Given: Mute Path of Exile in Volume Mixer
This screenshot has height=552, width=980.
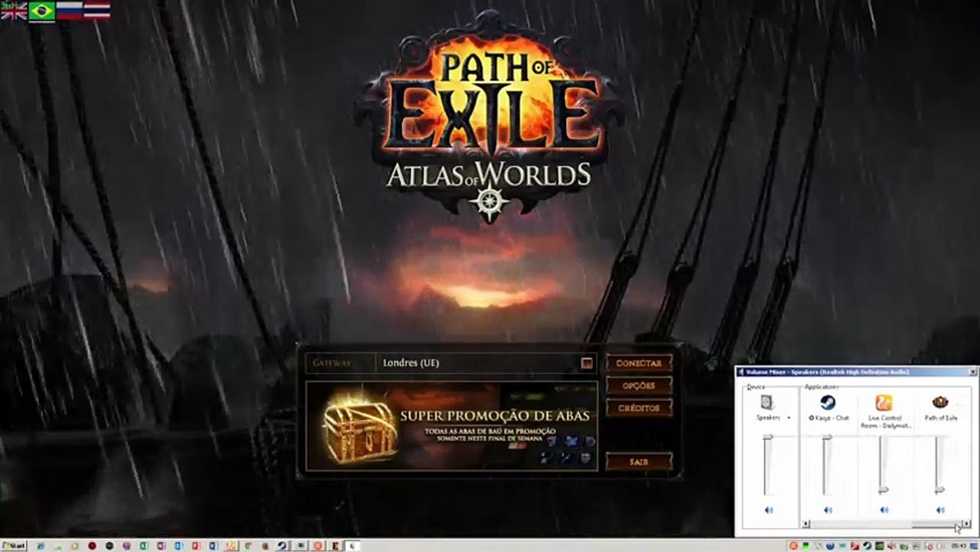Looking at the screenshot, I should click(x=940, y=510).
